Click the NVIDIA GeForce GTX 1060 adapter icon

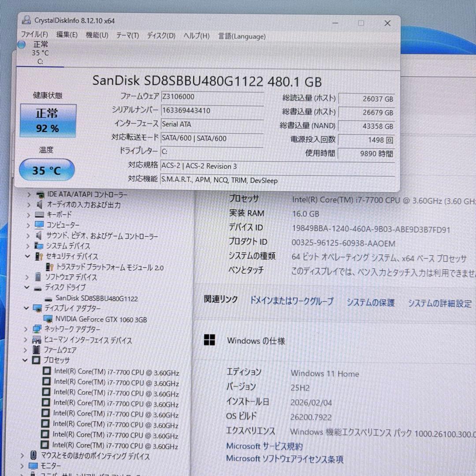pyautogui.click(x=48, y=319)
